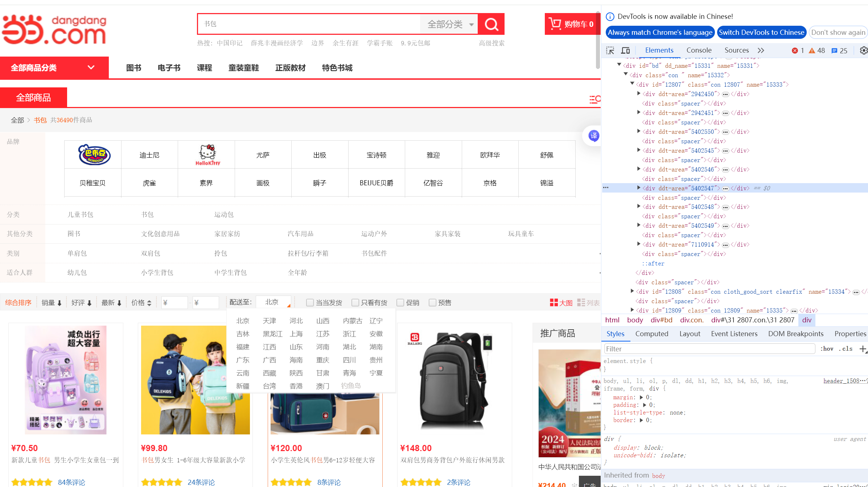Expand the 全部商品分类 menu
868x487 pixels.
[x=54, y=68]
